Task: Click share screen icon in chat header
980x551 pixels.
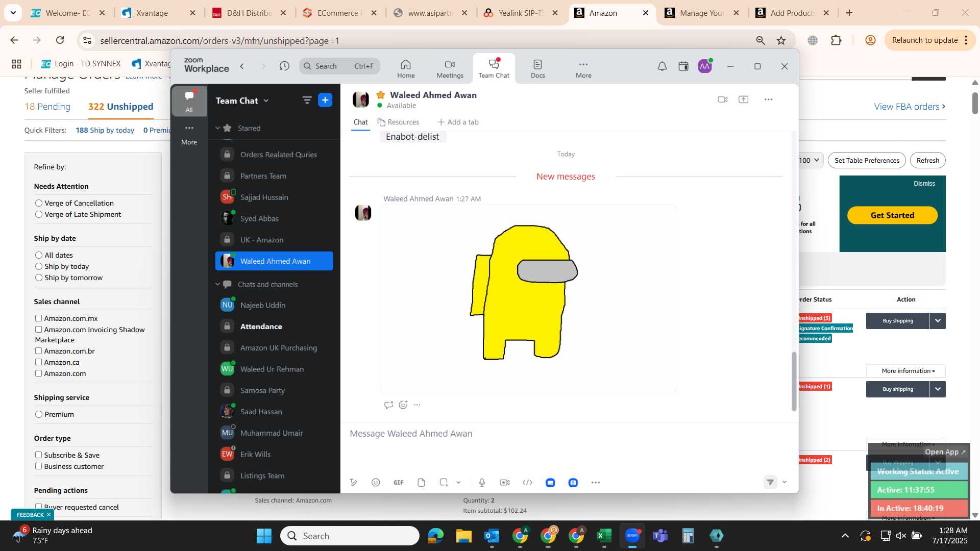Action: (744, 99)
